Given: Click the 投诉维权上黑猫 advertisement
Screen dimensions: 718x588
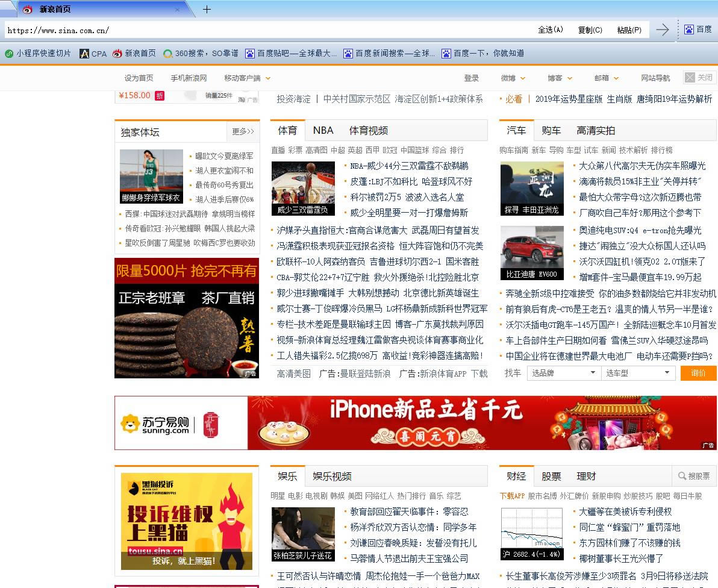Looking at the screenshot, I should click(187, 521).
